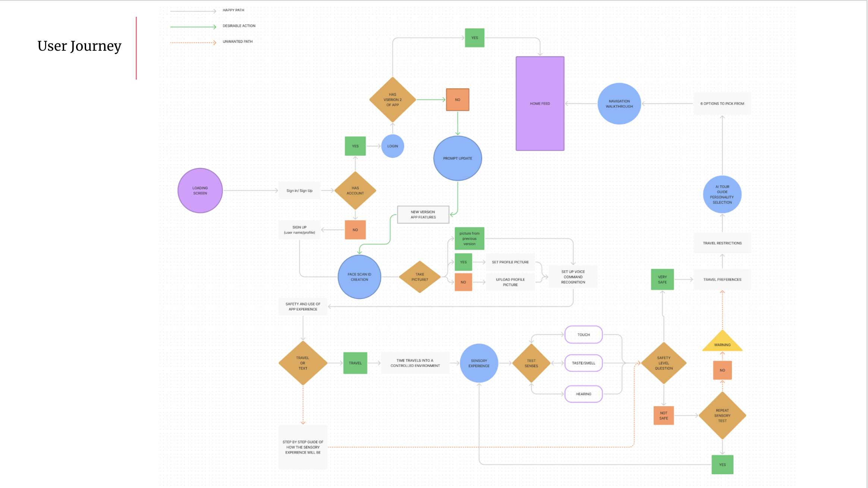Click the Hearing rounded option box
Screen dimensions: 868x488
tap(584, 394)
